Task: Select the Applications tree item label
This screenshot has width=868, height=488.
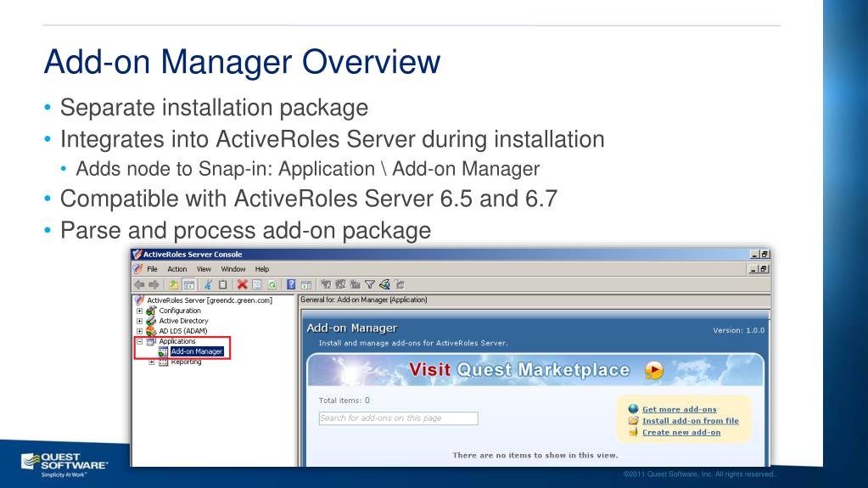Action: pos(177,342)
